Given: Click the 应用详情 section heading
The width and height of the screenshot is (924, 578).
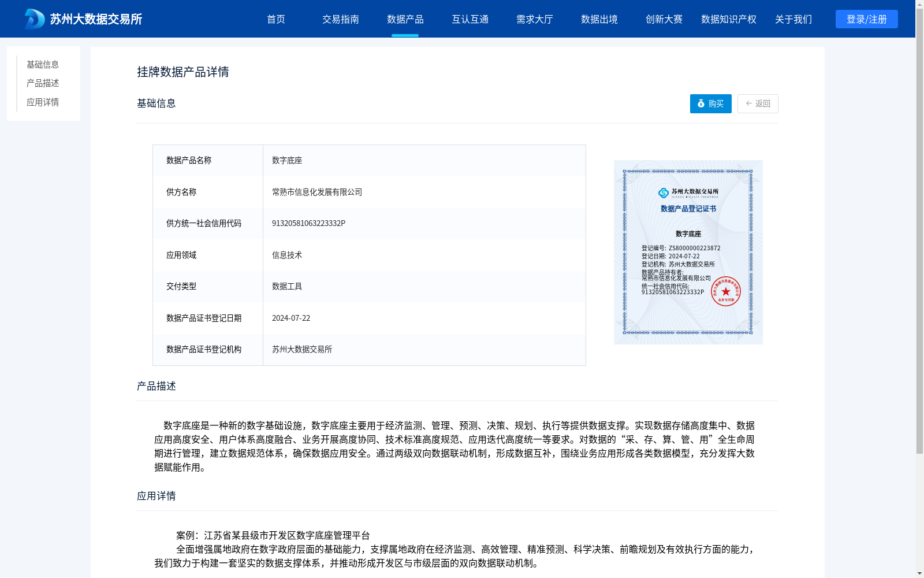Looking at the screenshot, I should (157, 496).
